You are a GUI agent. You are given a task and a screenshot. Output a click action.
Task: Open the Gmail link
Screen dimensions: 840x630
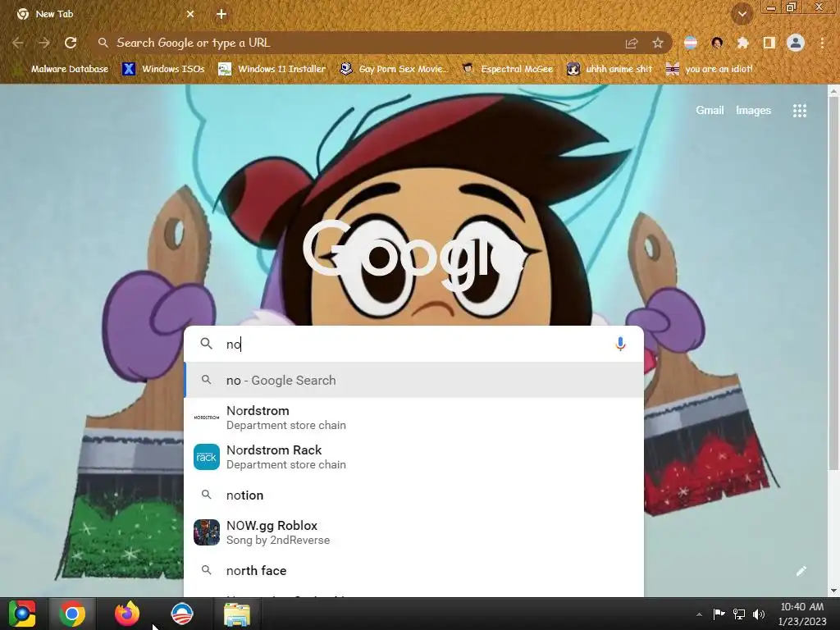tap(710, 111)
